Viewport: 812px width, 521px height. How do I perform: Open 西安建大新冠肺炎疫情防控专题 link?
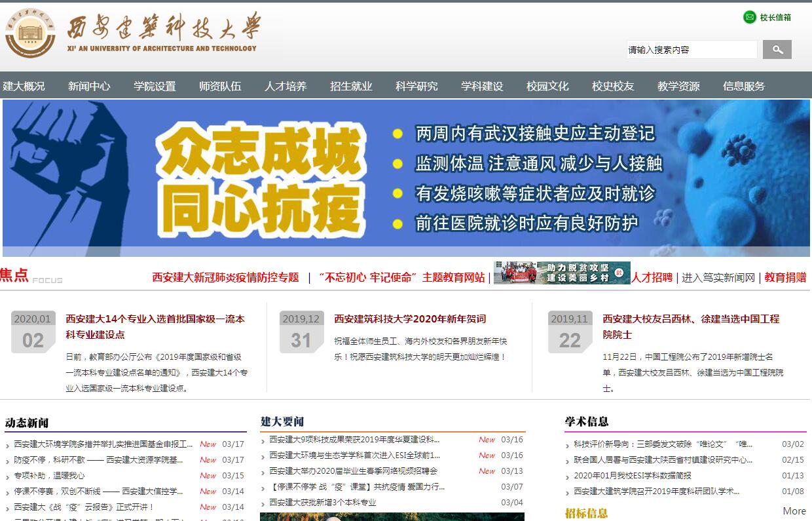coord(225,277)
